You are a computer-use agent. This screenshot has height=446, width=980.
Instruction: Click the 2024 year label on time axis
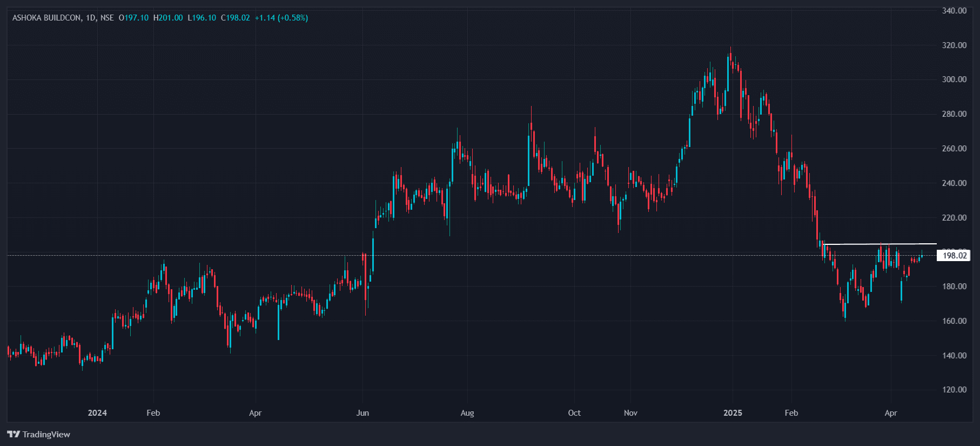pos(97,413)
